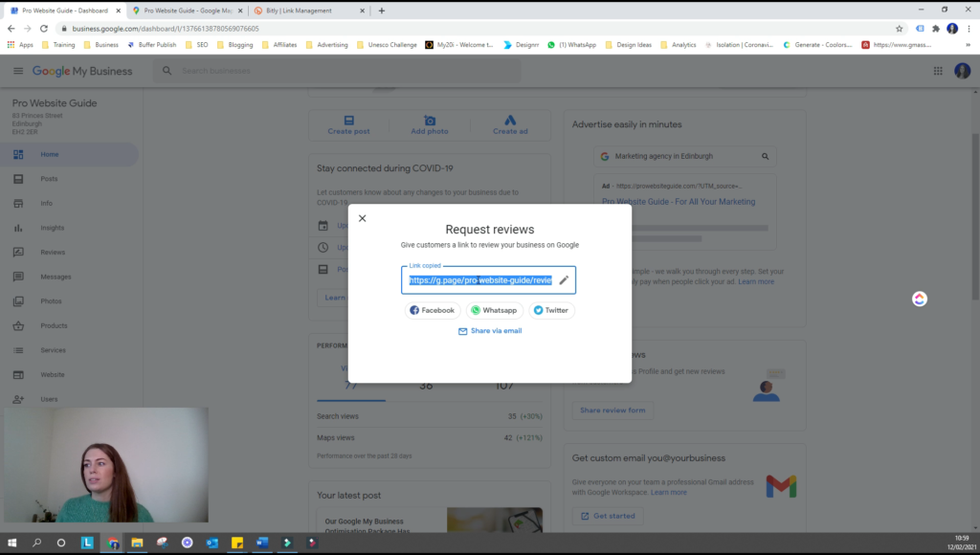980x555 pixels.
Task: Click Get started for custom email
Action: click(608, 516)
